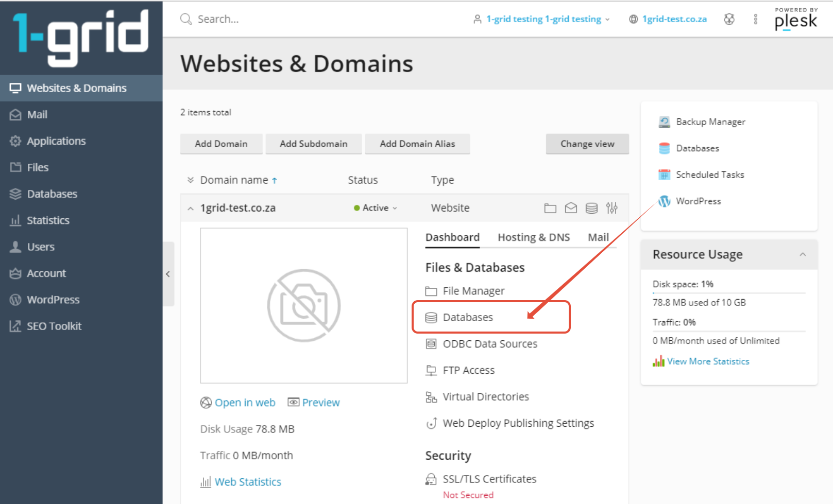
Task: Select the Mail tab in domain panel
Action: (x=598, y=237)
